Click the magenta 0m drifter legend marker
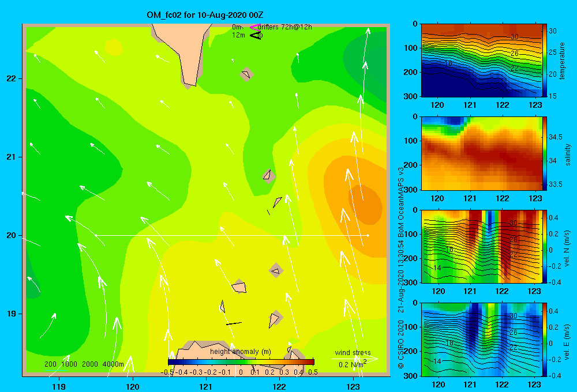 [x=254, y=27]
